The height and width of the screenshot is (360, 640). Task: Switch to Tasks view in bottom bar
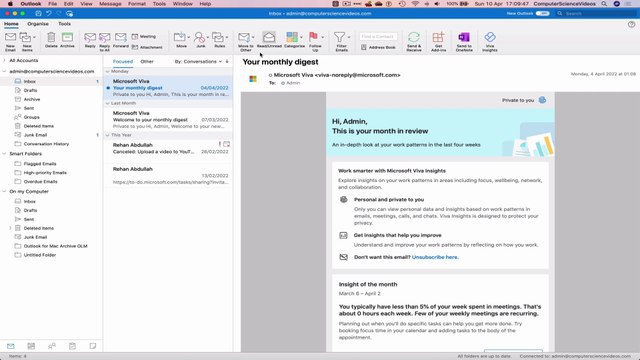[x=72, y=346]
